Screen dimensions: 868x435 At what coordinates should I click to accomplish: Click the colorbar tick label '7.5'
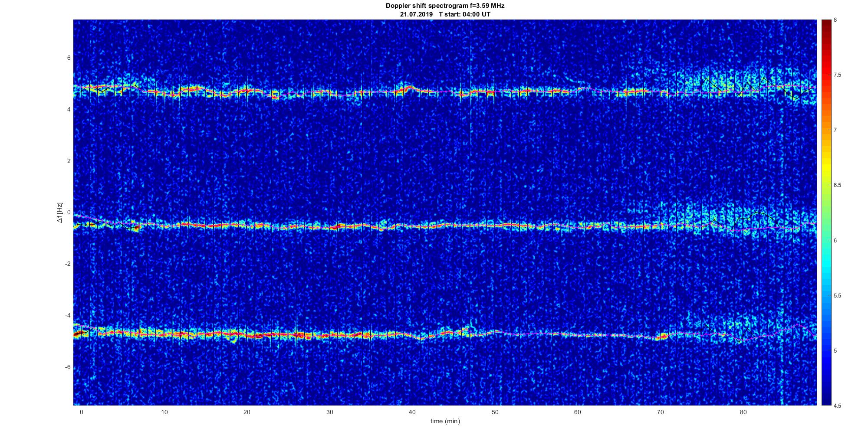(x=837, y=75)
